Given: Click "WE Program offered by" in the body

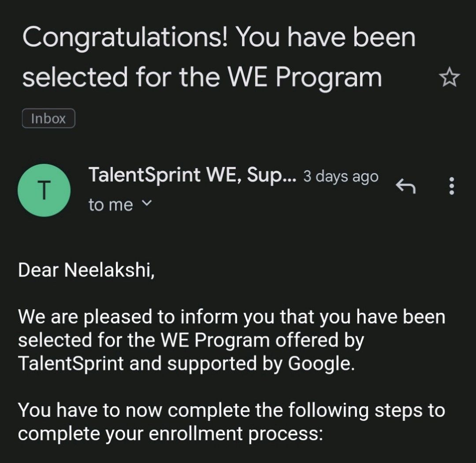Looking at the screenshot, I should [x=262, y=340].
